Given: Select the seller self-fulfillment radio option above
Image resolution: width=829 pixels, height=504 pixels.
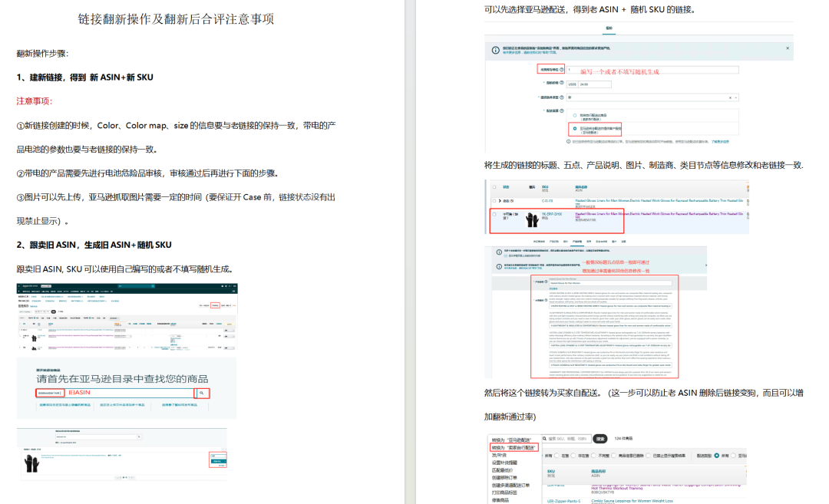Looking at the screenshot, I should pos(575,115).
